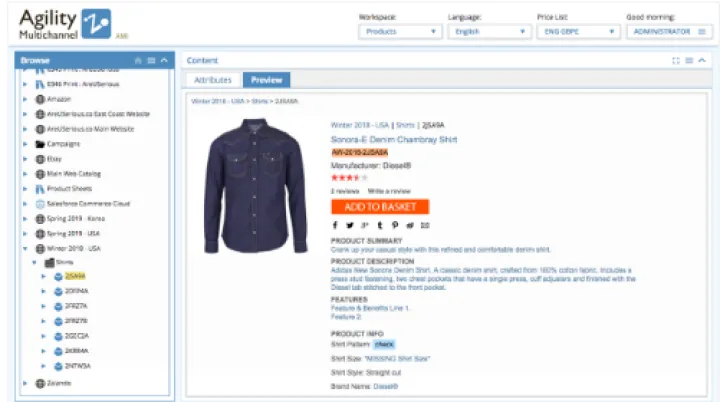
Task: Open the Content panel menu icon
Action: coord(689,61)
